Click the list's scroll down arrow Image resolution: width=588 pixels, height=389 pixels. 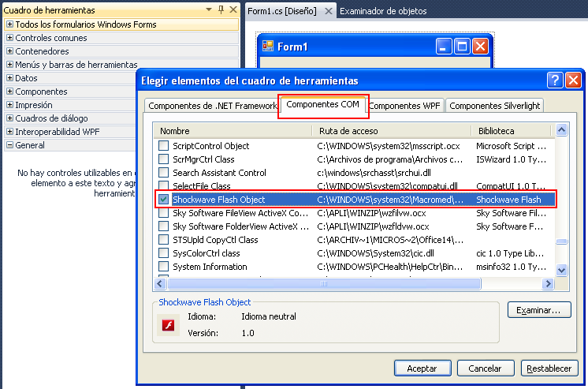561,270
